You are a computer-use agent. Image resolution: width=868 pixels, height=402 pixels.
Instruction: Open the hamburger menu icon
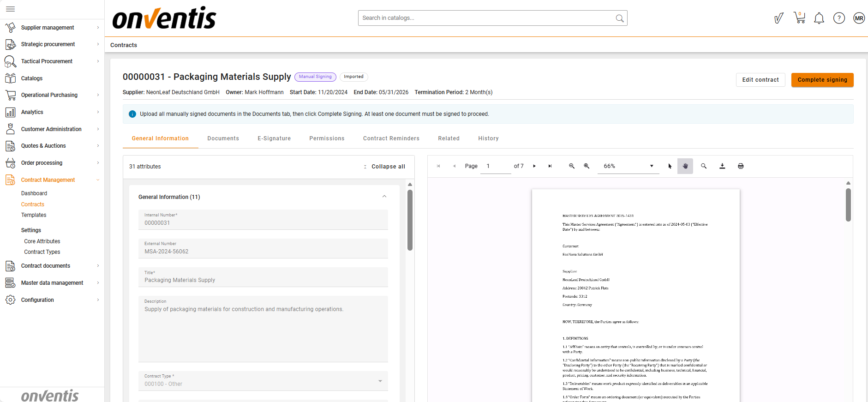click(x=10, y=9)
